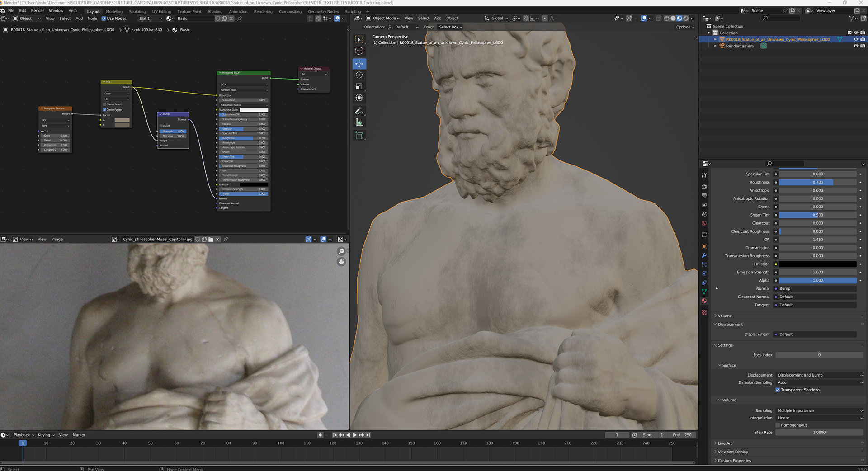This screenshot has width=868, height=471.
Task: Switch to the Geometry Nodes workspace tab
Action: pyautogui.click(x=323, y=12)
